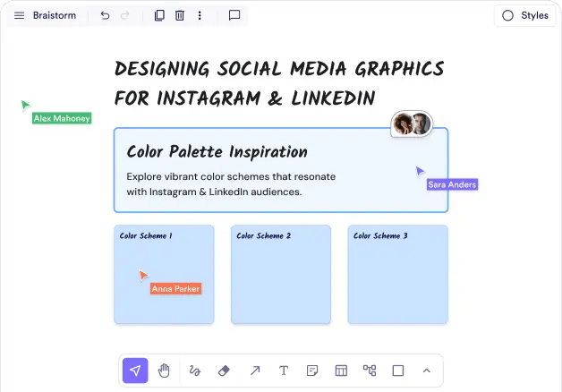The image size is (562, 392).
Task: Select the pointer selection tool
Action: point(135,371)
